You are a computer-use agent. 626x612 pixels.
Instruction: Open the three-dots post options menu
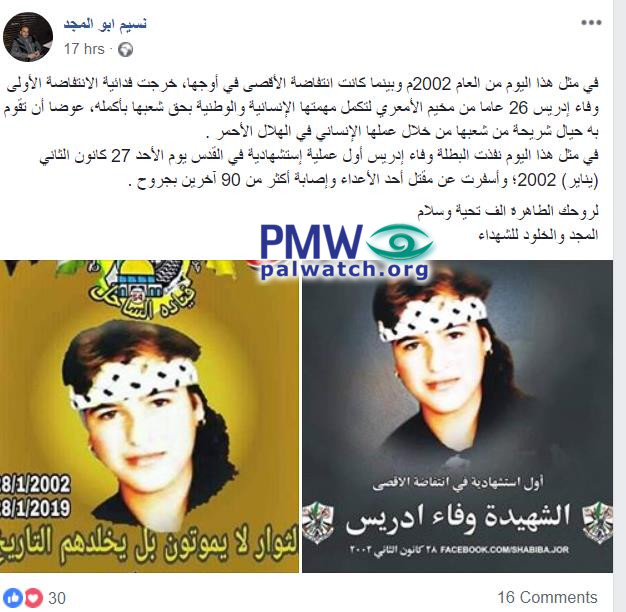[591, 23]
